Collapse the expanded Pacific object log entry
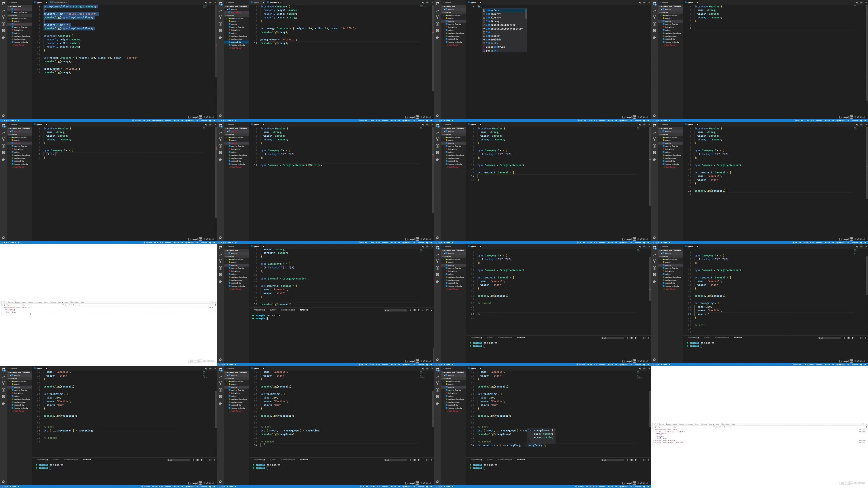 coord(654,431)
